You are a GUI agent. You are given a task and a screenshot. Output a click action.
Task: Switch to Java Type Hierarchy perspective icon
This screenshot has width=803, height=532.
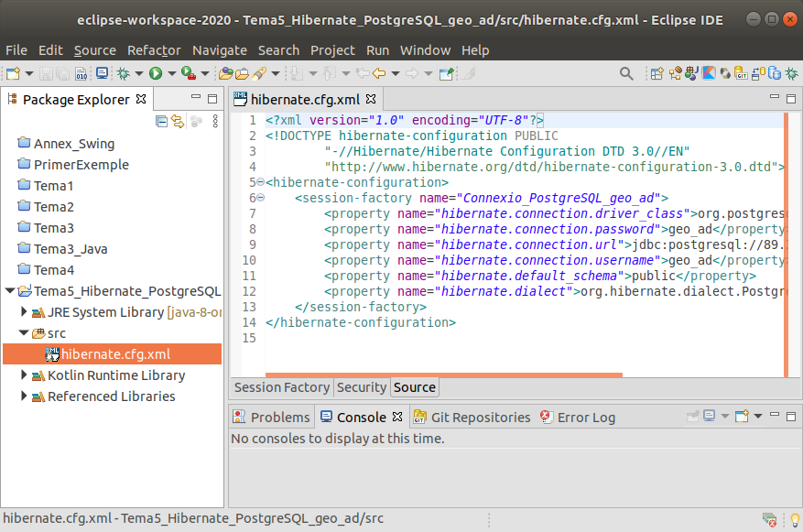pos(676,74)
